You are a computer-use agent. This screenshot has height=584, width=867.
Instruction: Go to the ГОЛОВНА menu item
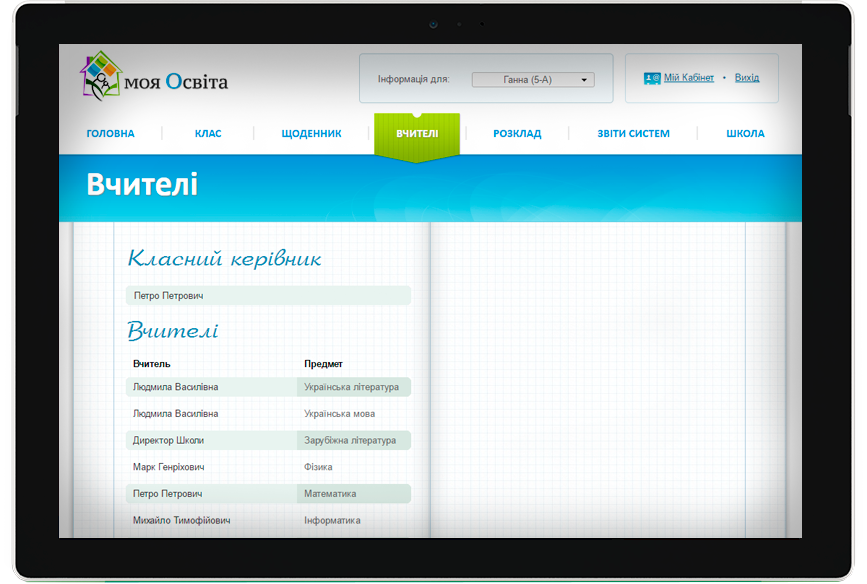coord(111,133)
